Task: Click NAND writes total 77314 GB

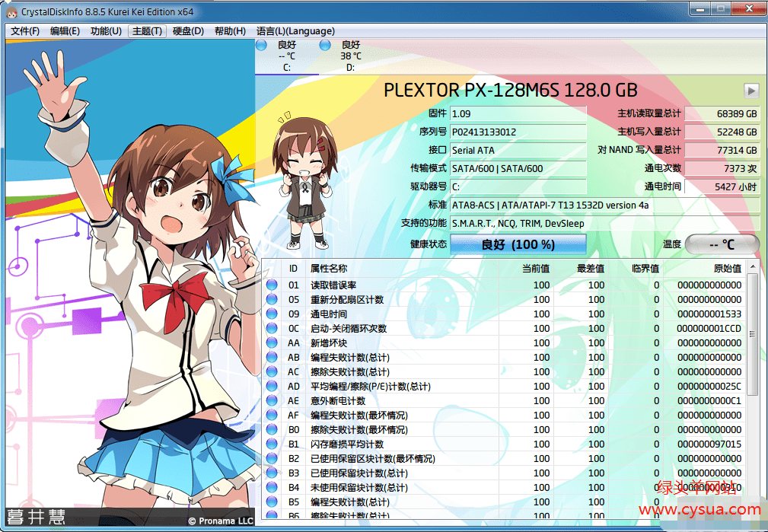Action: click(722, 150)
